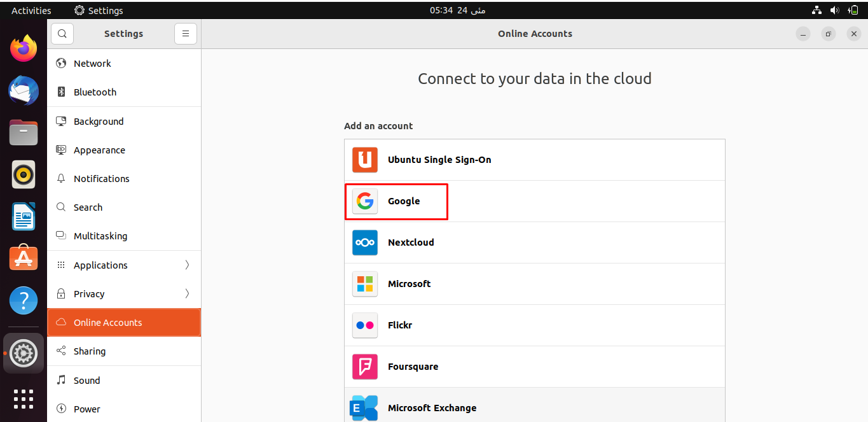Switch to the Appearance panel
This screenshot has width=868, height=422.
point(124,150)
